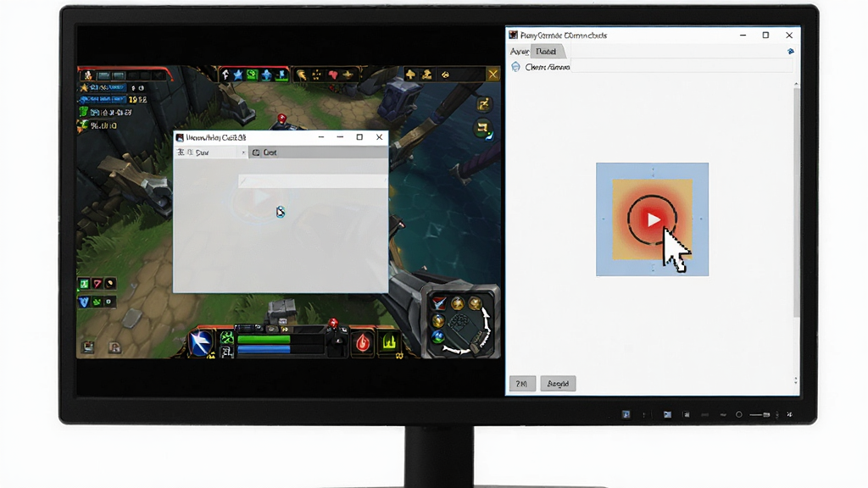Click the second gray button at right window's bottom
The width and height of the screenshot is (868, 488).
point(558,384)
